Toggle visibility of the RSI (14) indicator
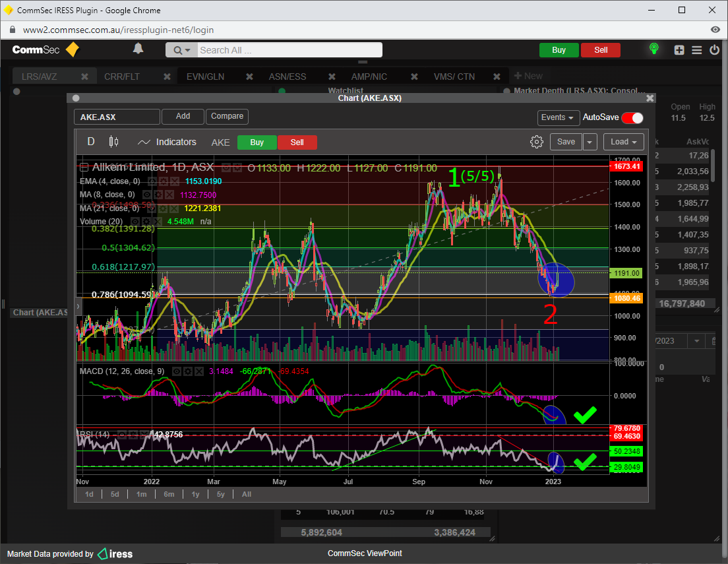Viewport: 728px width, 564px height. coord(121,435)
